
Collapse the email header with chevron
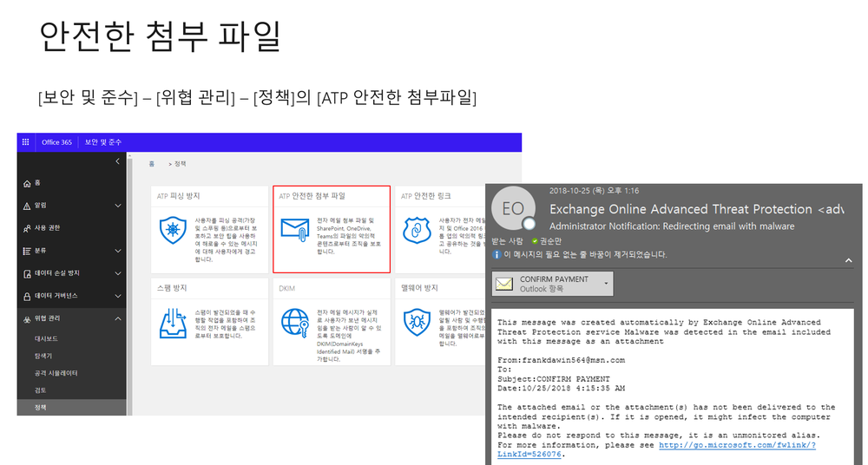(x=848, y=259)
